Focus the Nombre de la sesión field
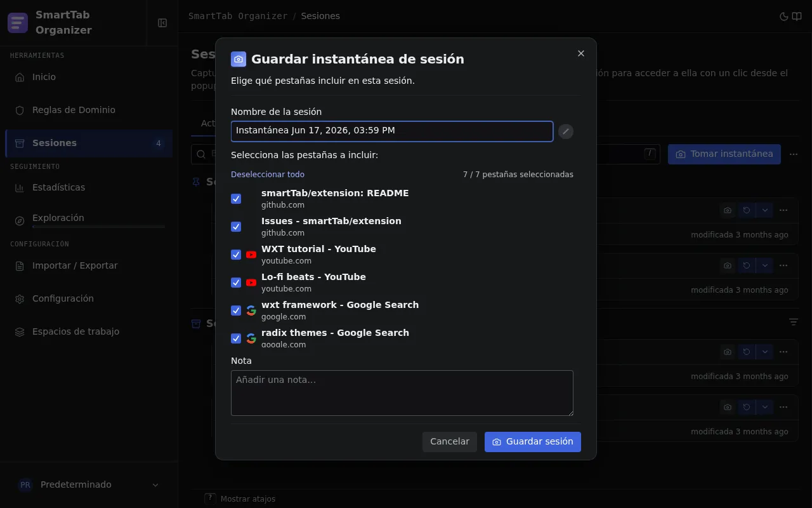The image size is (812, 508). 392,131
